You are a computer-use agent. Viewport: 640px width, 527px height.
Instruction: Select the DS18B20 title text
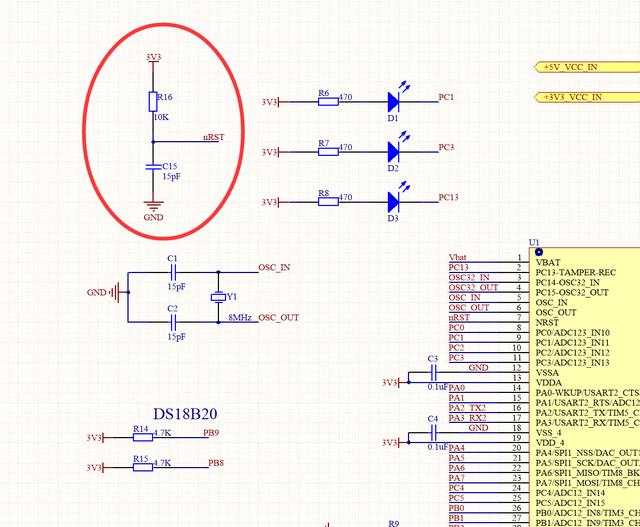point(185,414)
